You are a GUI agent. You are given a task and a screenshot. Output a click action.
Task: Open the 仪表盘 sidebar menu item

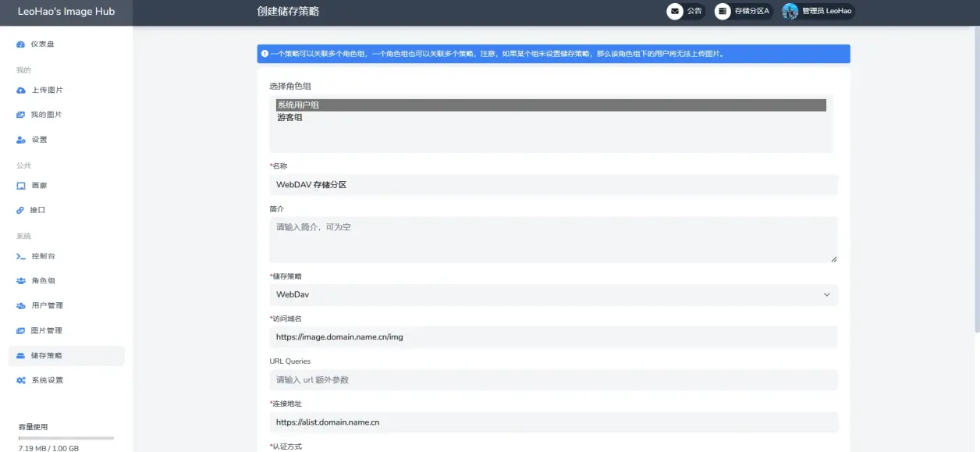point(66,44)
